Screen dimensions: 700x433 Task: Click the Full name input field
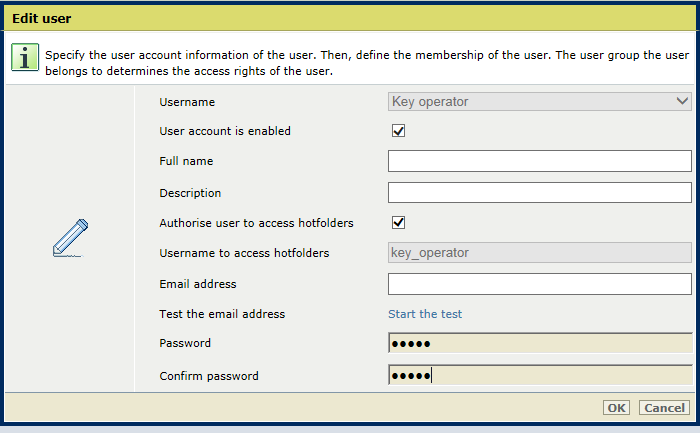pyautogui.click(x=539, y=161)
